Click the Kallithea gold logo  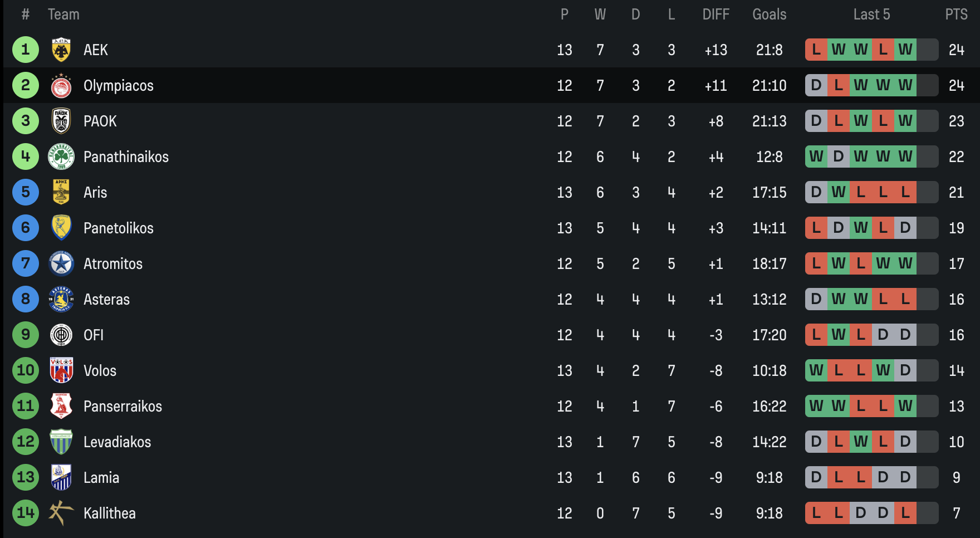(61, 513)
